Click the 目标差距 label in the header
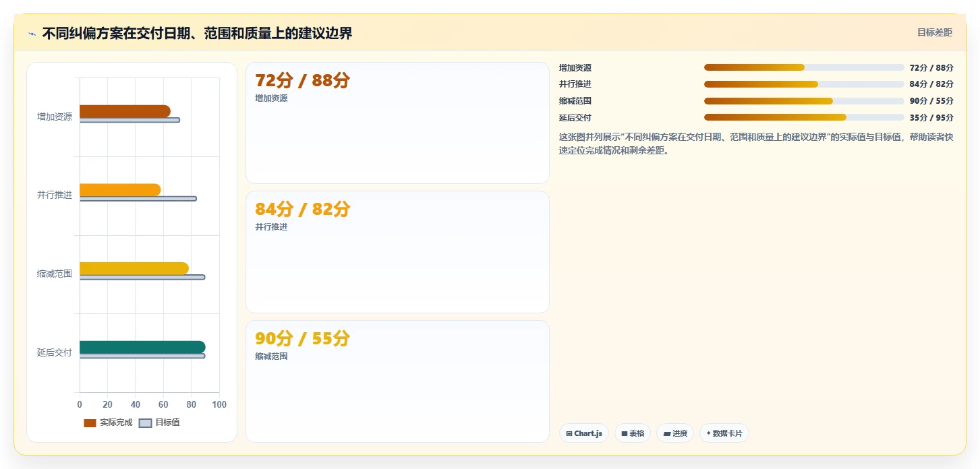 click(934, 32)
